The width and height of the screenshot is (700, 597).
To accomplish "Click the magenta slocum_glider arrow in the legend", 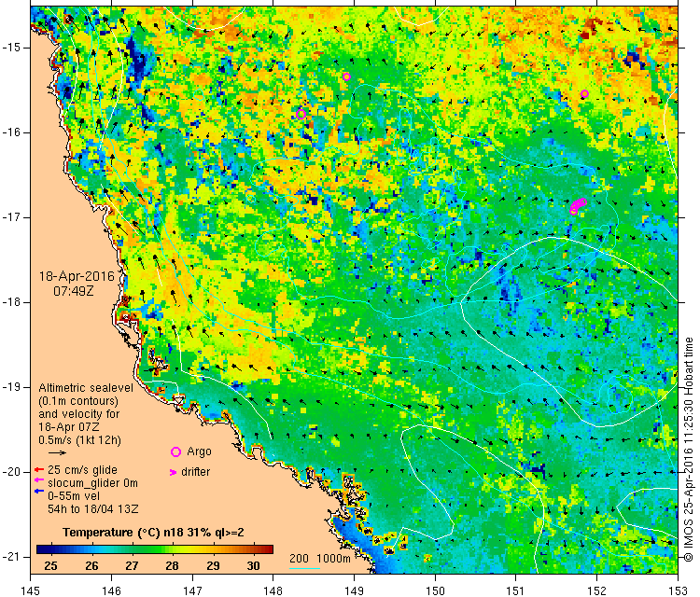I will [x=39, y=480].
